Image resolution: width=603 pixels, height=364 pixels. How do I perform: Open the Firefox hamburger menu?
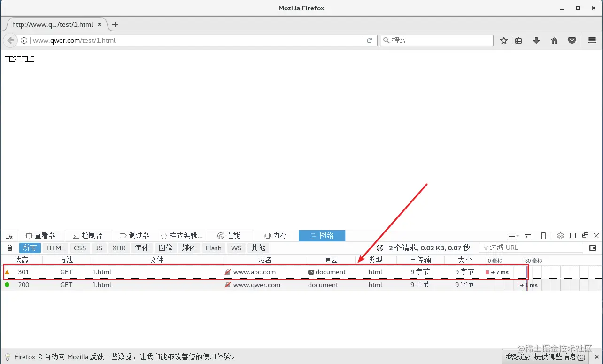tap(592, 41)
